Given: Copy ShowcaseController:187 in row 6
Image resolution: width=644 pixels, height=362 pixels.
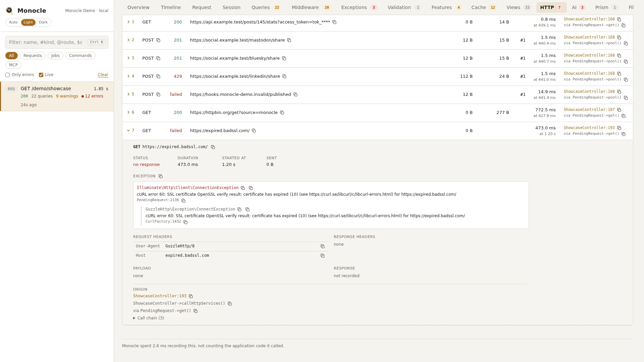Looking at the screenshot, I should (x=619, y=110).
